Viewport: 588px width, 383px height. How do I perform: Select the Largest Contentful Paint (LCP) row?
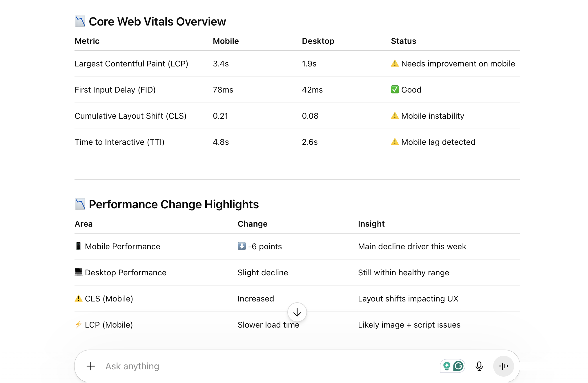click(x=132, y=64)
